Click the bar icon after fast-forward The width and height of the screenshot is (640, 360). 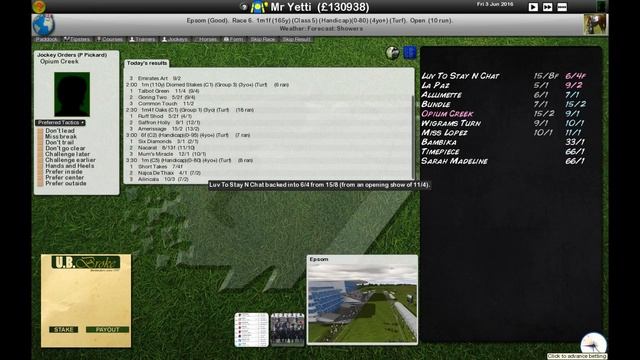point(562,7)
